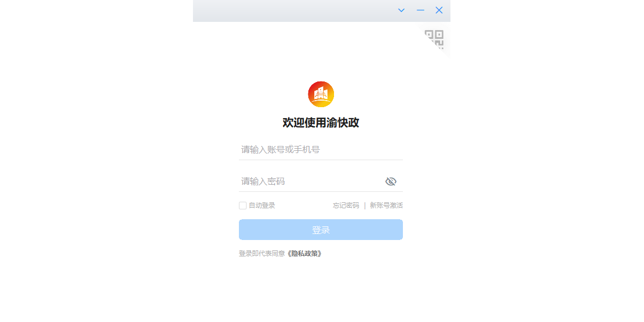Open the title bar chevron menu
The image size is (644, 322).
coord(401,10)
